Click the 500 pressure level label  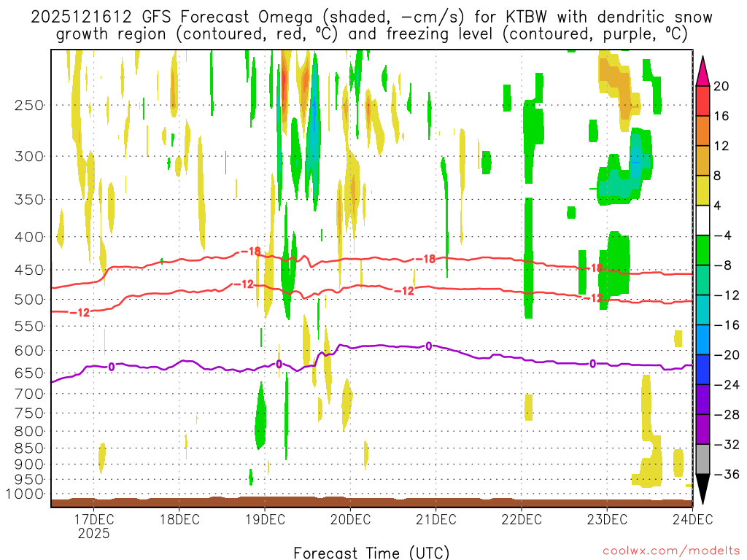(x=29, y=300)
